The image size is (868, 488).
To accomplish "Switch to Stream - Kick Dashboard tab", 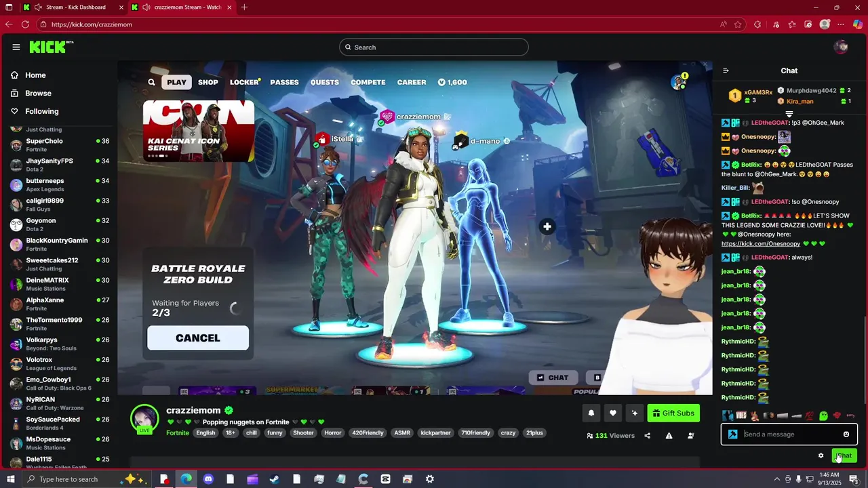I will [x=75, y=7].
